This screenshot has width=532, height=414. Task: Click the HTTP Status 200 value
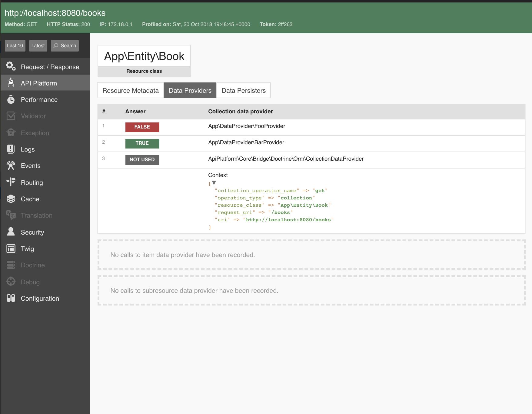click(x=85, y=24)
